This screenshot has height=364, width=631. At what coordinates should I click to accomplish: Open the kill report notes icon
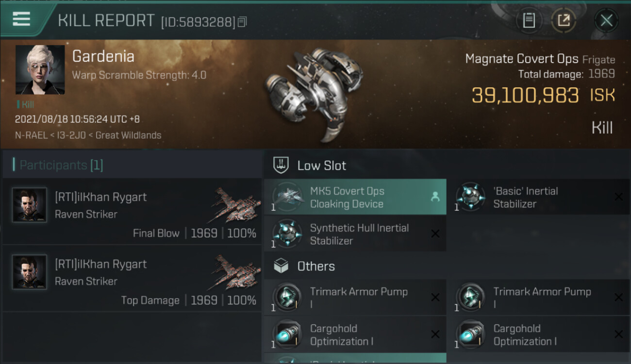tap(529, 20)
